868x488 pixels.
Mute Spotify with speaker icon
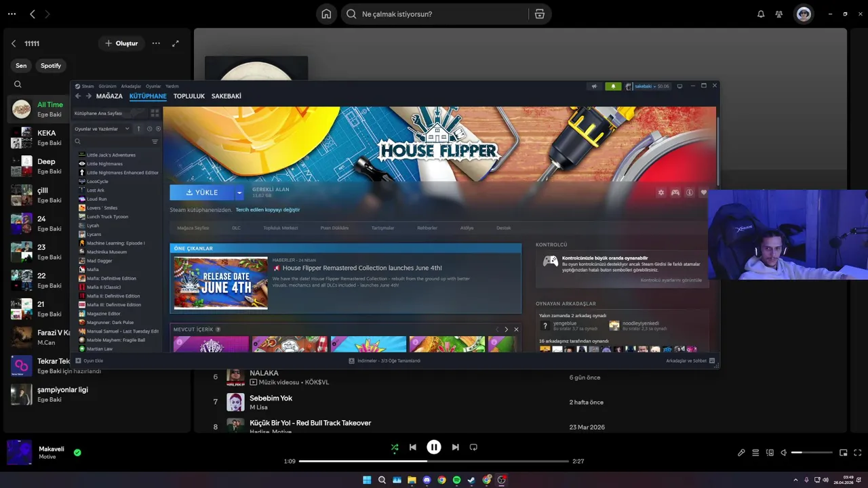(783, 452)
